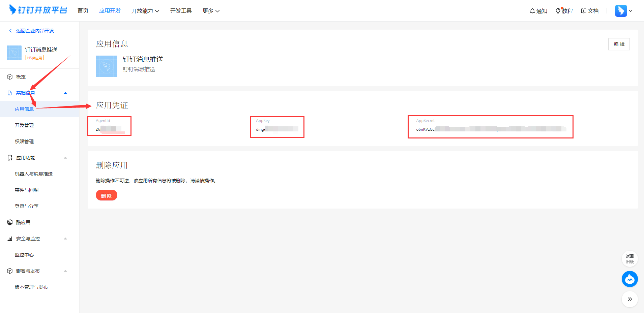Image resolution: width=644 pixels, height=313 pixels.
Task: Open the 开发工具 nav item
Action: click(x=181, y=11)
